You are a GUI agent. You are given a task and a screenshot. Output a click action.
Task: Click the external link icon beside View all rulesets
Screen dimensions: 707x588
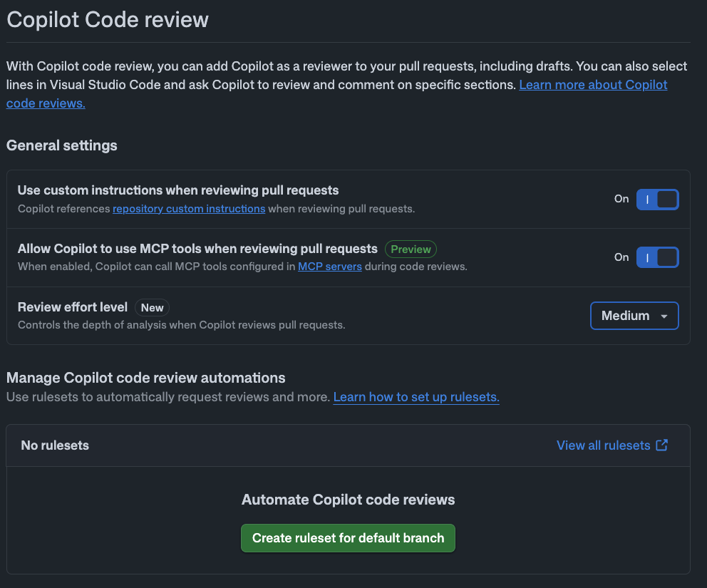coord(661,445)
